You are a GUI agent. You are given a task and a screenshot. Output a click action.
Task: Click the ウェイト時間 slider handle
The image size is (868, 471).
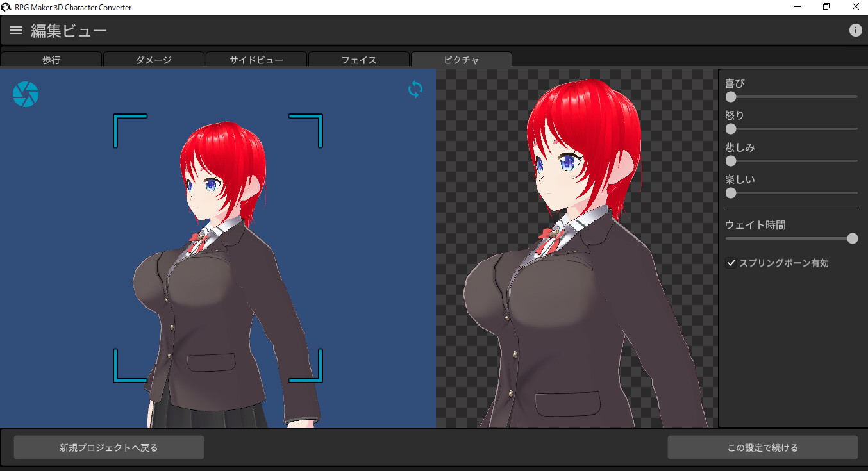pos(853,238)
